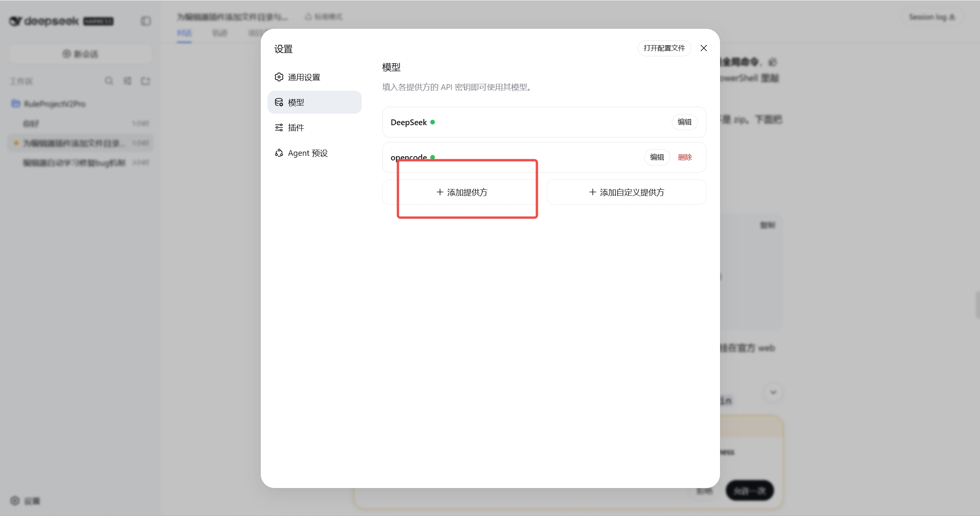The height and width of the screenshot is (516, 980).
Task: Click the Session log button
Action: coord(932,17)
